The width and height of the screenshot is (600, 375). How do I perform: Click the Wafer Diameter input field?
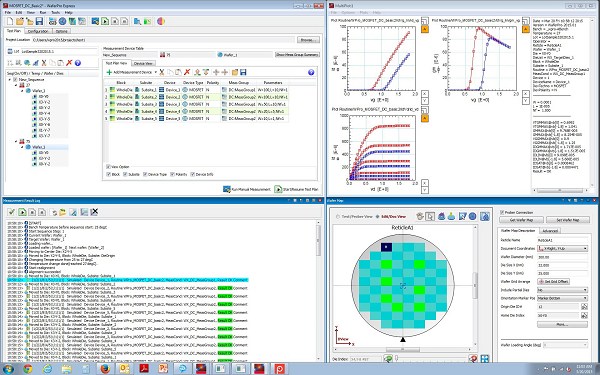(x=562, y=257)
